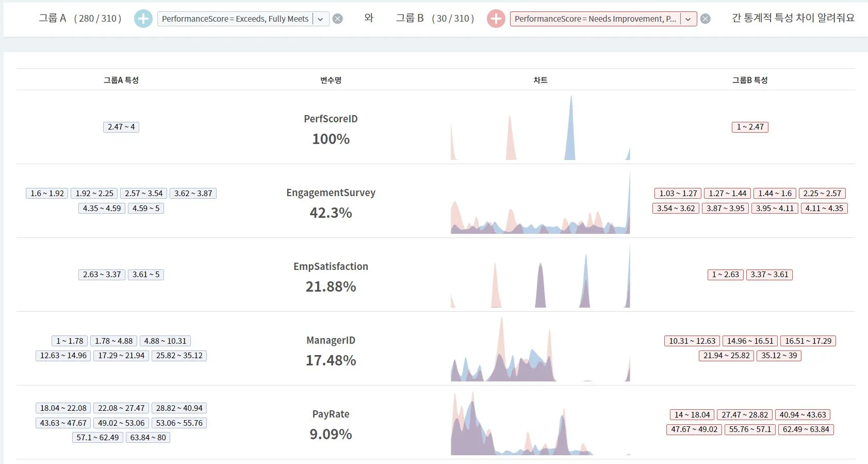
Task: Select the 1 ~ 2.47 red range tag
Action: tap(750, 127)
